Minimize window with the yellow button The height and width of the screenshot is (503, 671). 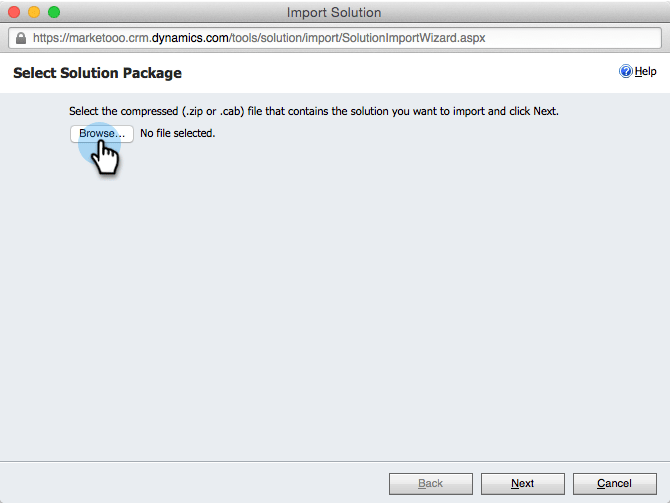tap(34, 12)
